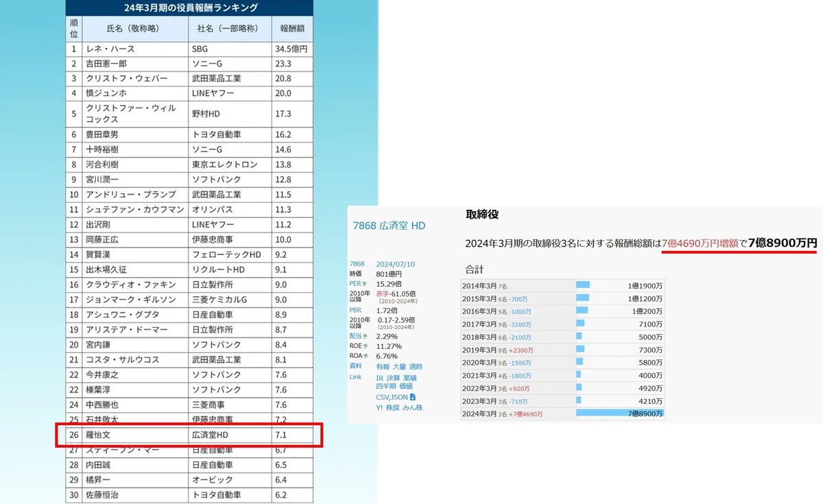Follow the 決算 link

pyautogui.click(x=393, y=378)
